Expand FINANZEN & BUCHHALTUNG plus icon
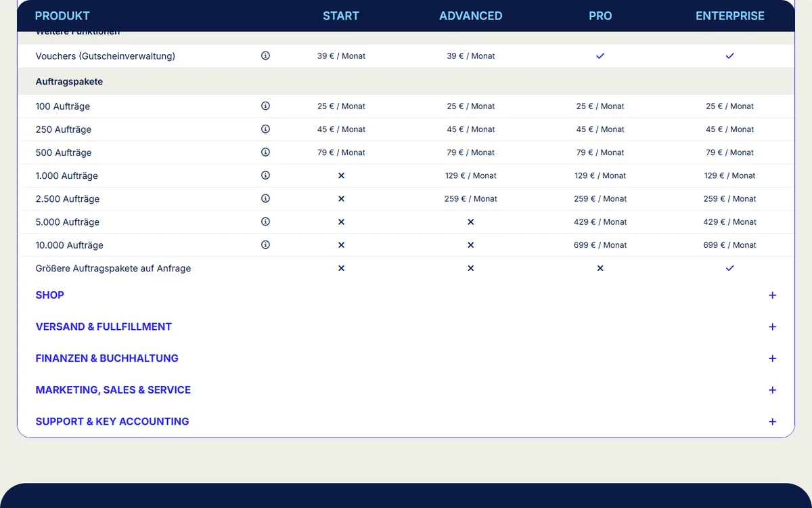This screenshot has width=812, height=508. tap(772, 358)
